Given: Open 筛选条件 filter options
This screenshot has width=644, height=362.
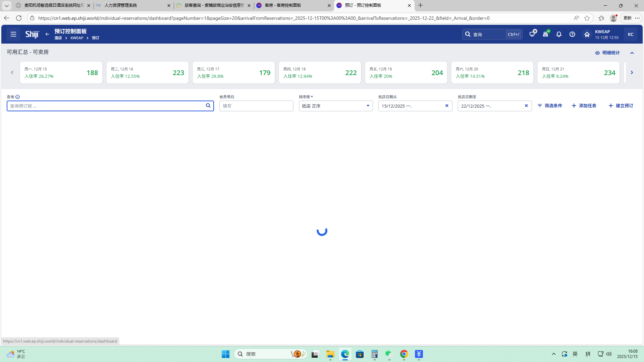Looking at the screenshot, I should [550, 106].
